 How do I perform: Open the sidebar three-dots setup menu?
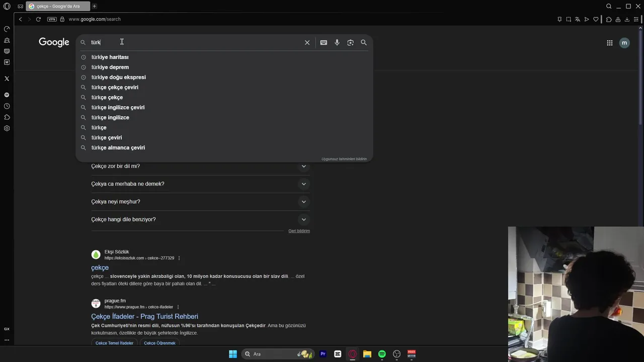[x=7, y=340]
